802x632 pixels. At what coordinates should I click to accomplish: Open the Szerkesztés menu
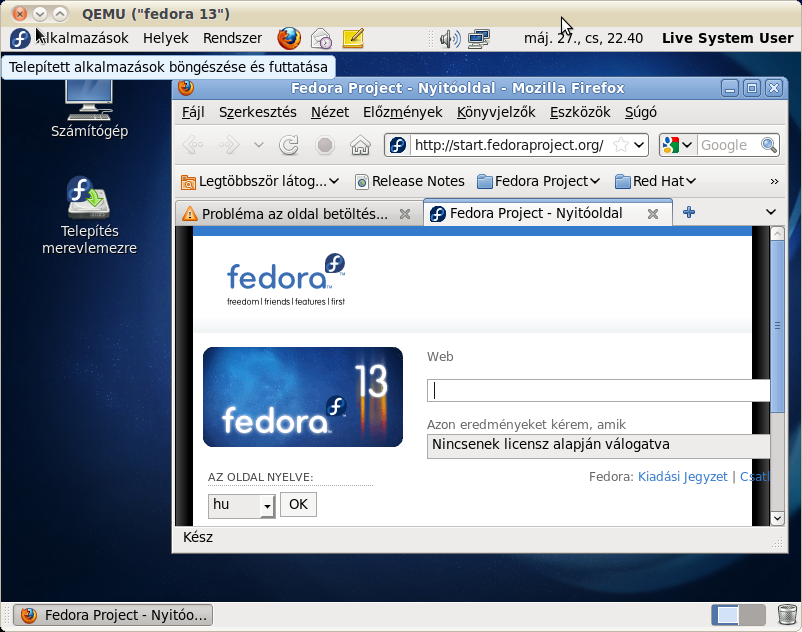click(258, 112)
